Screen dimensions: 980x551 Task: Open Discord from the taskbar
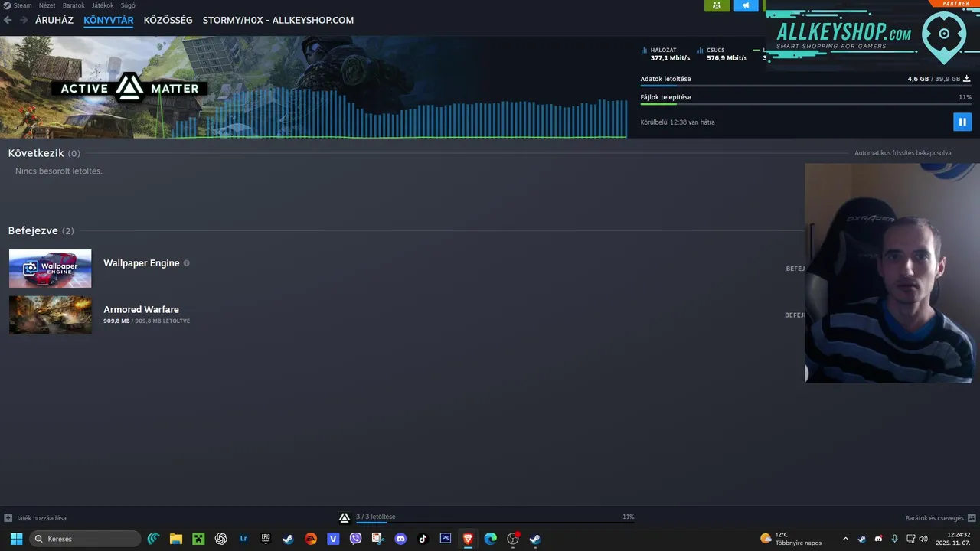(x=400, y=539)
